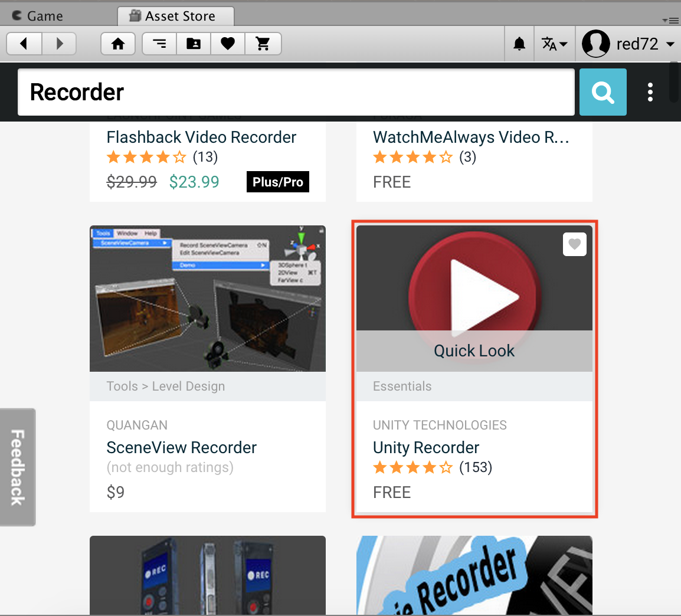Go to Asset Store home
Image resolution: width=681 pixels, height=616 pixels.
coord(118,44)
